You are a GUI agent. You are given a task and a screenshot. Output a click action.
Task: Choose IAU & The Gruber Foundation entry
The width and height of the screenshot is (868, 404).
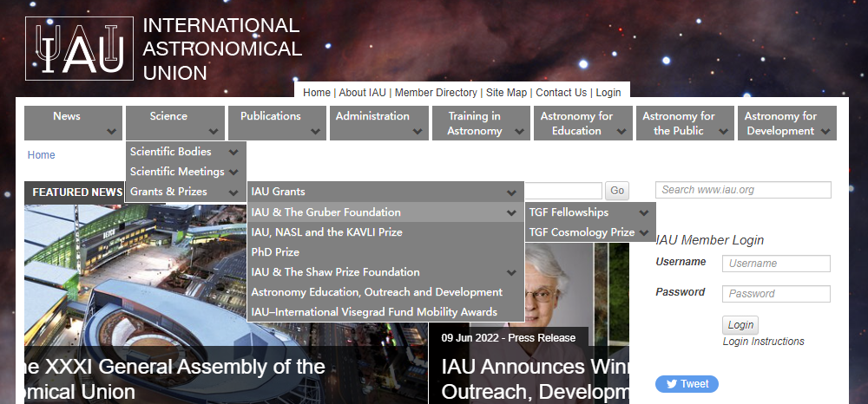click(x=385, y=212)
